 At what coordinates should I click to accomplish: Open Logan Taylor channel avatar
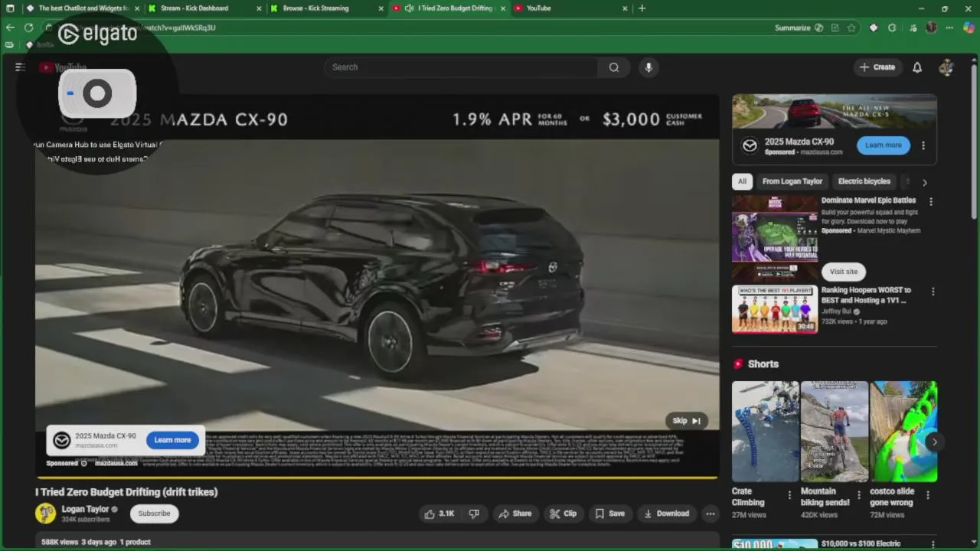(45, 514)
